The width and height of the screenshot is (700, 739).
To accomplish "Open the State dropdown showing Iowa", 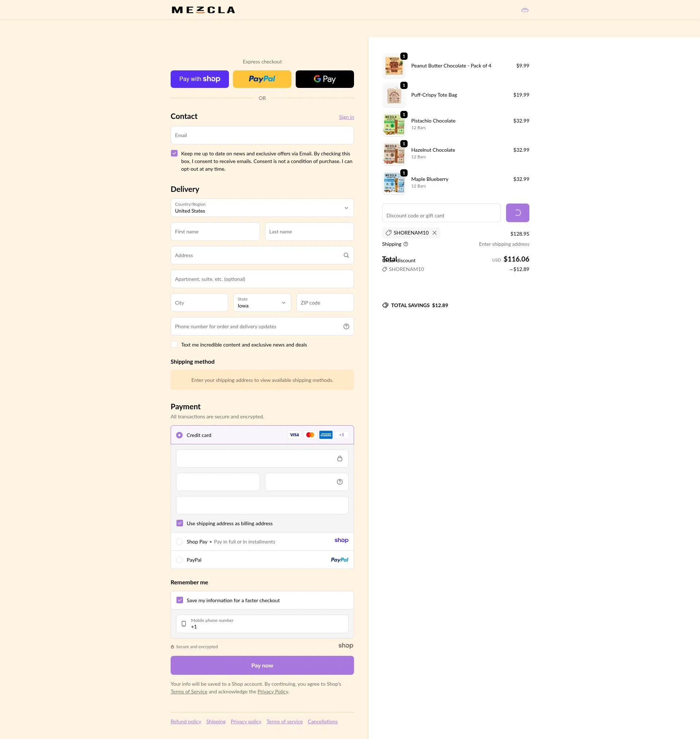I will click(x=262, y=303).
